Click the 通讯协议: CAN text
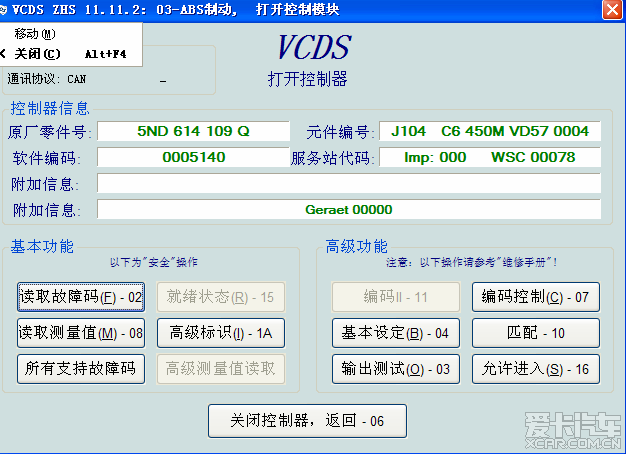The width and height of the screenshot is (626, 454). (x=47, y=79)
